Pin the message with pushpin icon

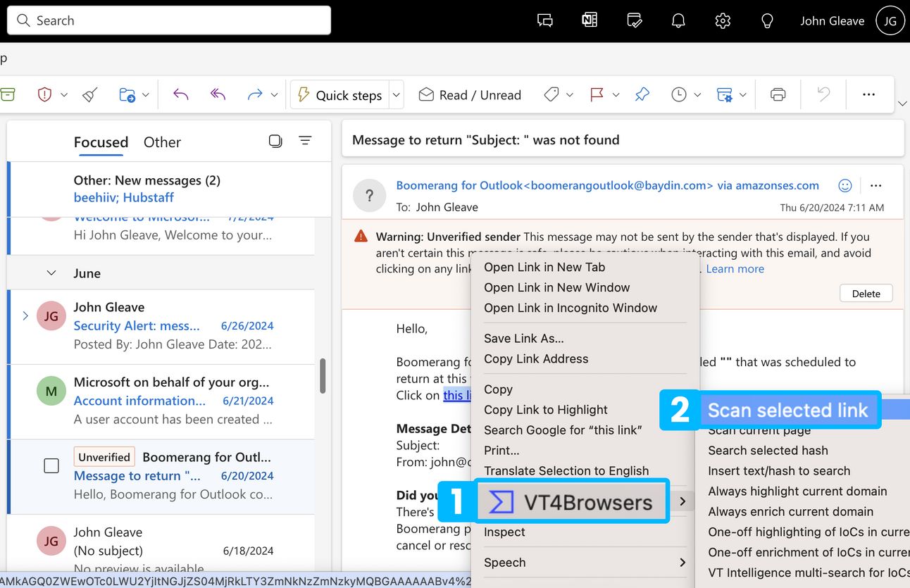point(642,95)
